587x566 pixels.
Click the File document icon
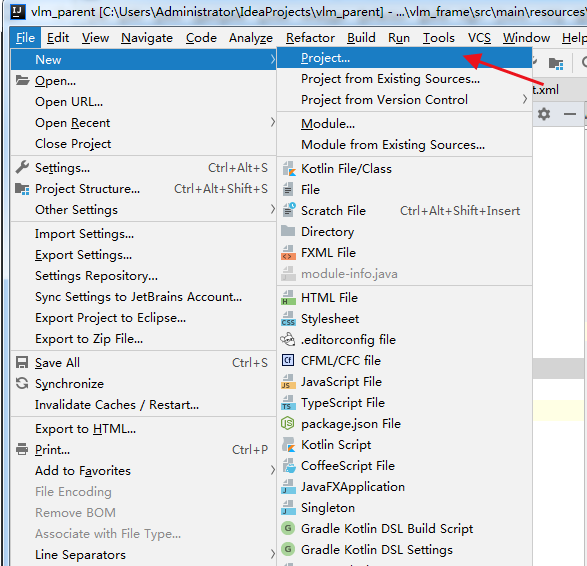(288, 189)
